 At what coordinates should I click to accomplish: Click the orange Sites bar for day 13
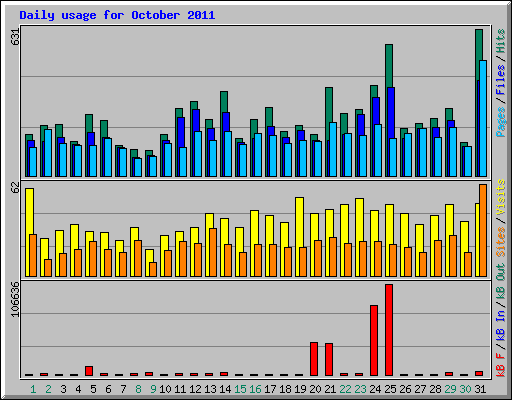click(x=213, y=252)
